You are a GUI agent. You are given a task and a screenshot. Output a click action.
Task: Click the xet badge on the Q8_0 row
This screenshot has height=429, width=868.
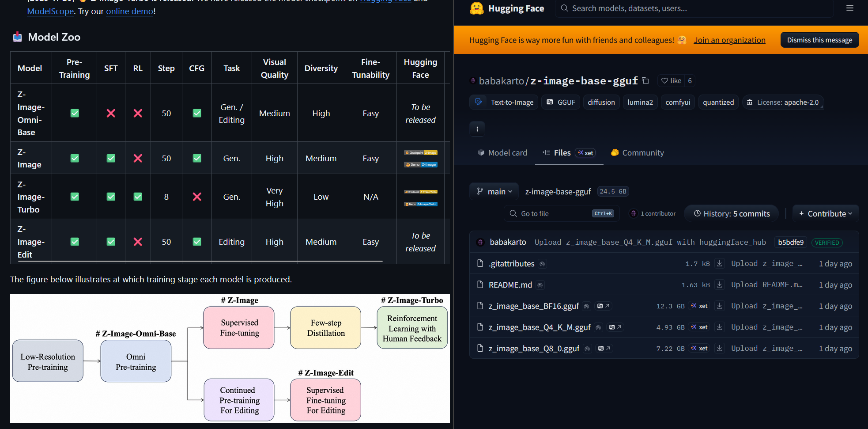699,348
